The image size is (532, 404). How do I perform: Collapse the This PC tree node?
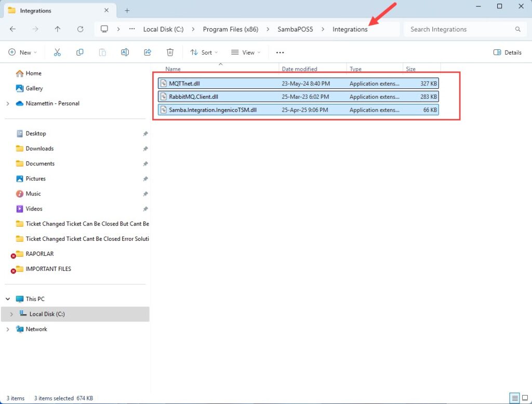coord(8,299)
